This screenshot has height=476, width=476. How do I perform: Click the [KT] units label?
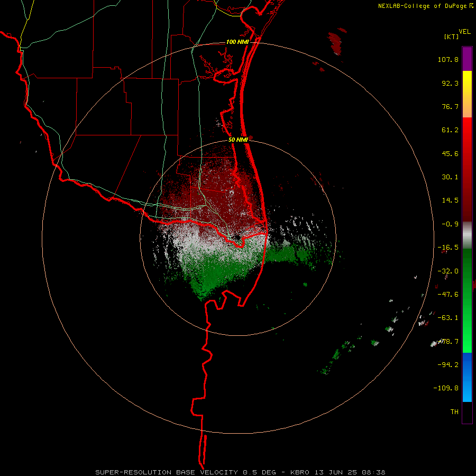pos(452,36)
